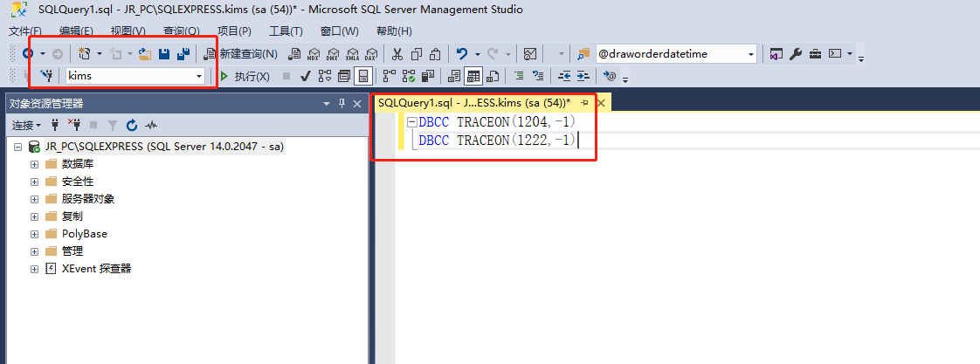This screenshot has width=980, height=364.
Task: Refresh the Object Explorer tree
Action: pyautogui.click(x=132, y=126)
